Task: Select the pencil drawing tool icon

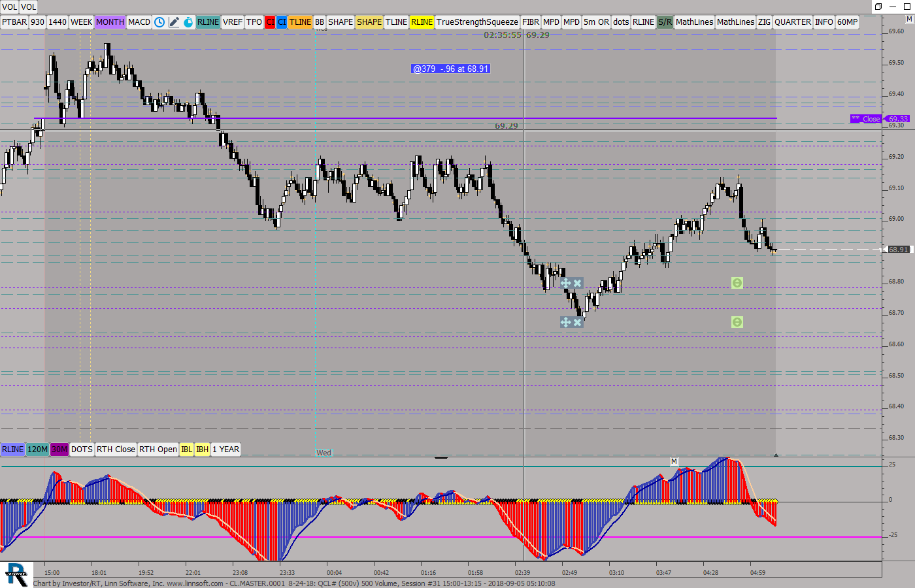Action: click(174, 22)
